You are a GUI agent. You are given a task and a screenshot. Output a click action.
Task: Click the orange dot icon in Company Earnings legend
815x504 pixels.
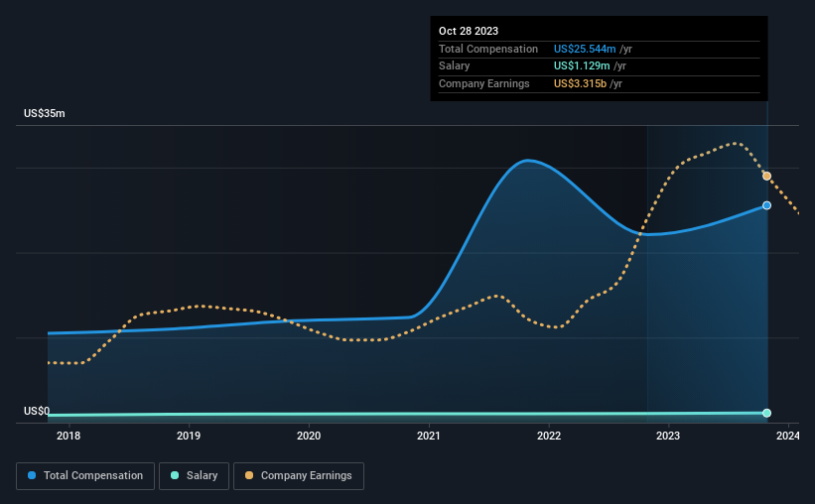point(249,475)
